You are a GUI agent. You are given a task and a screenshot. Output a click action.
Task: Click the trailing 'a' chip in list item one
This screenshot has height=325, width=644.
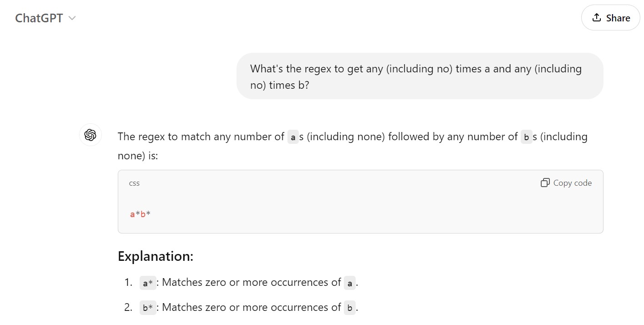click(349, 283)
